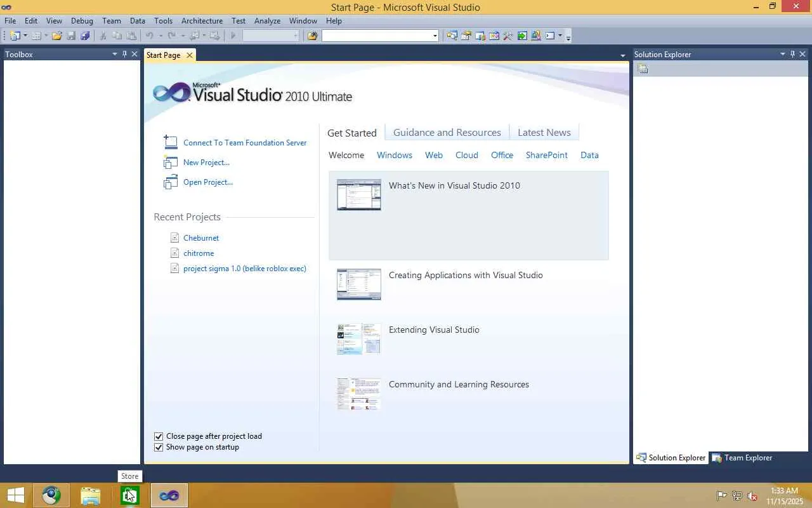812x508 pixels.
Task: Click the icon beside New Project
Action: [x=170, y=162]
